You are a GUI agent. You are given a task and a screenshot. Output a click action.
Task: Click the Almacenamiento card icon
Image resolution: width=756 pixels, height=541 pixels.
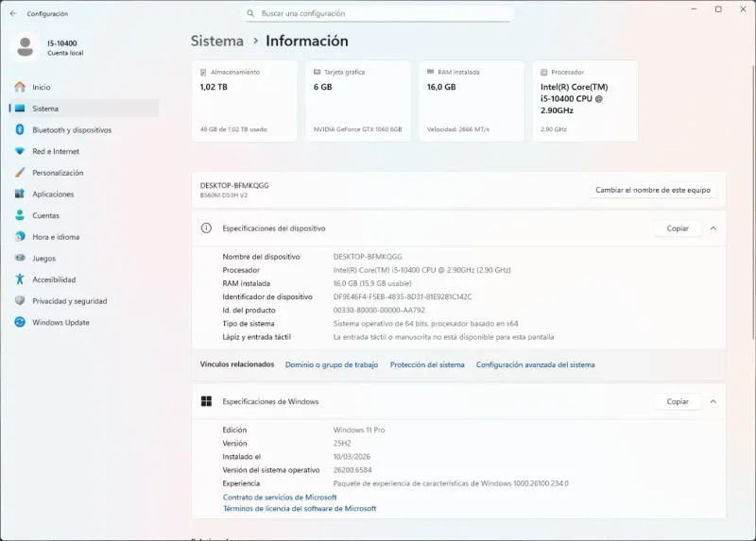tap(203, 73)
